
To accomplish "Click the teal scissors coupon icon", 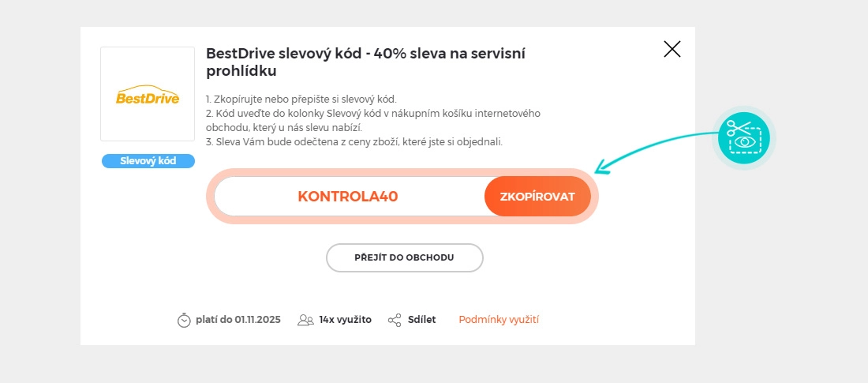I will [x=744, y=138].
